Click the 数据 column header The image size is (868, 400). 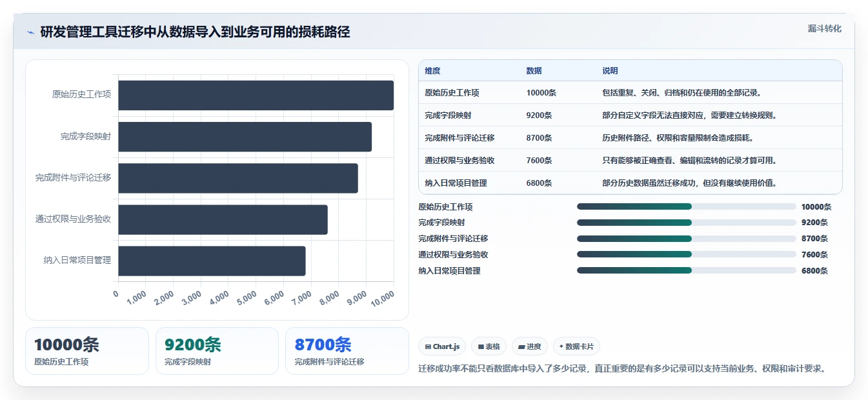click(x=534, y=71)
